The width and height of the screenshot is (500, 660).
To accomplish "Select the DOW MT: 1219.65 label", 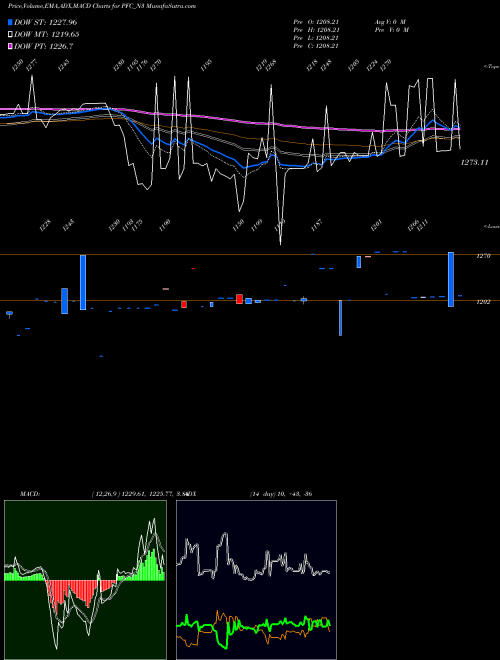I will [47, 35].
